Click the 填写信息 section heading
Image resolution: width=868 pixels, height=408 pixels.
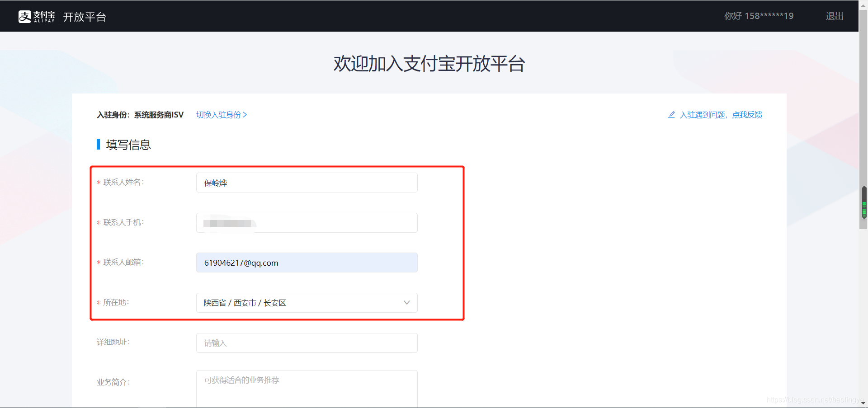[127, 145]
